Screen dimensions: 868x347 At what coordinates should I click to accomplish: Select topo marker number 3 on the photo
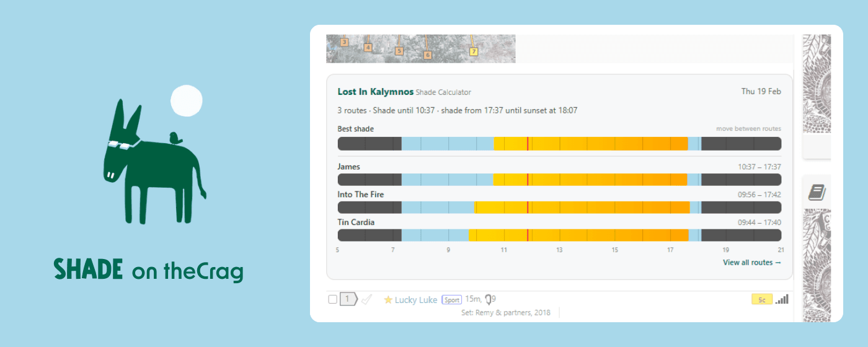344,43
